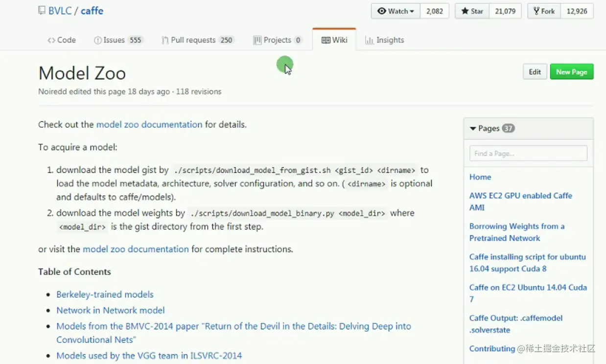The image size is (606, 364).
Task: Open Caffe Output: .caffemodel .solverstate page
Action: click(x=516, y=324)
